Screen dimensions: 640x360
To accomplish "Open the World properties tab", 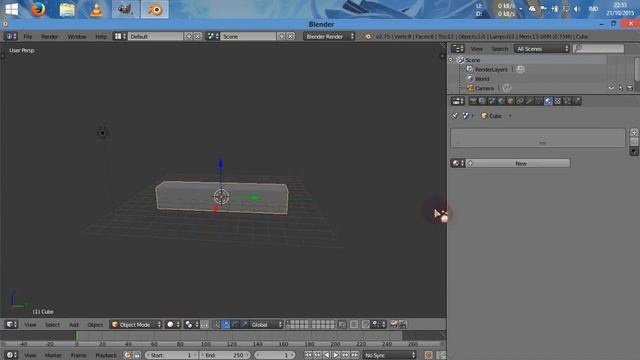I will click(501, 101).
